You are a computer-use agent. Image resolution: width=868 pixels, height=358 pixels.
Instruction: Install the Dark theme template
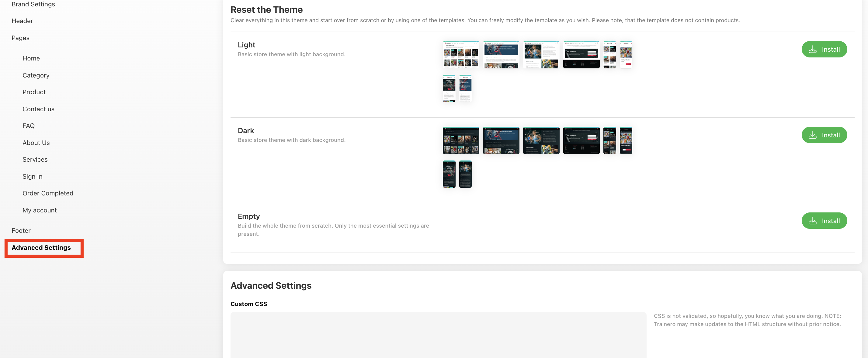coord(824,135)
